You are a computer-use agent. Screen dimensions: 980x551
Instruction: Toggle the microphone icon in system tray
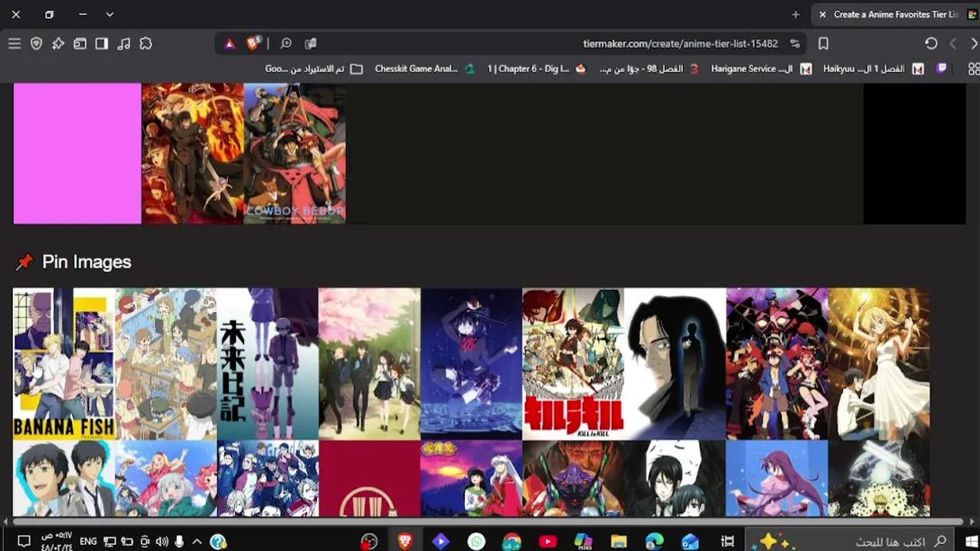(x=179, y=542)
